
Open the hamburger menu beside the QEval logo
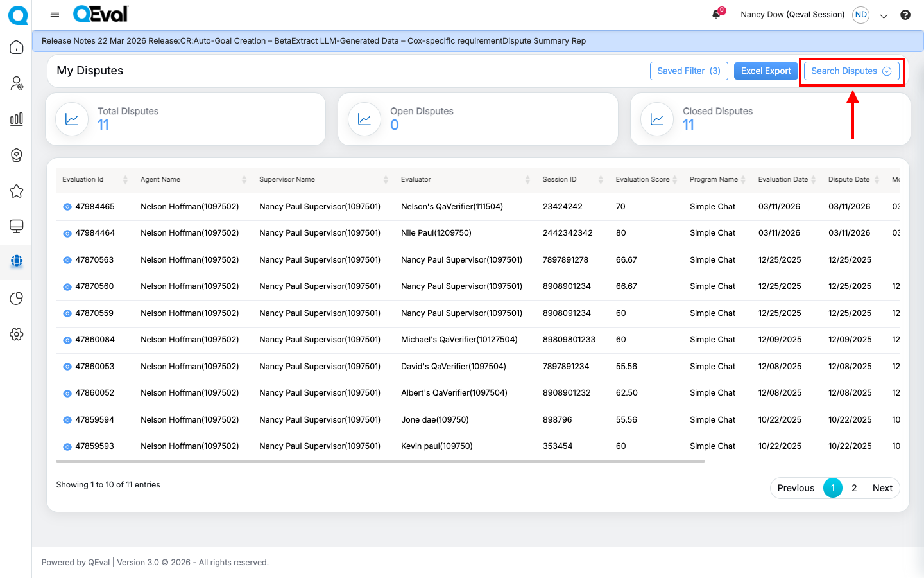[x=55, y=14]
